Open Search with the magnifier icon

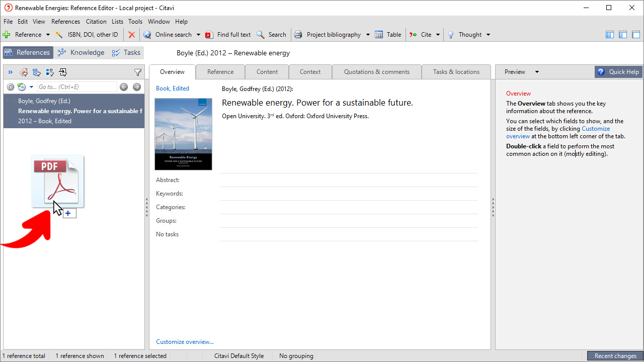coord(271,35)
